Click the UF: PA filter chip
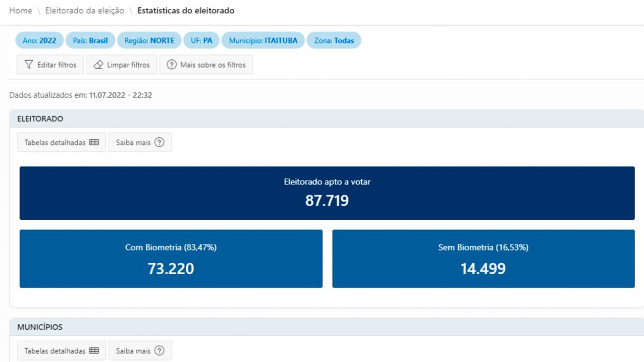Viewport: 644px width, 362px height. (x=201, y=41)
